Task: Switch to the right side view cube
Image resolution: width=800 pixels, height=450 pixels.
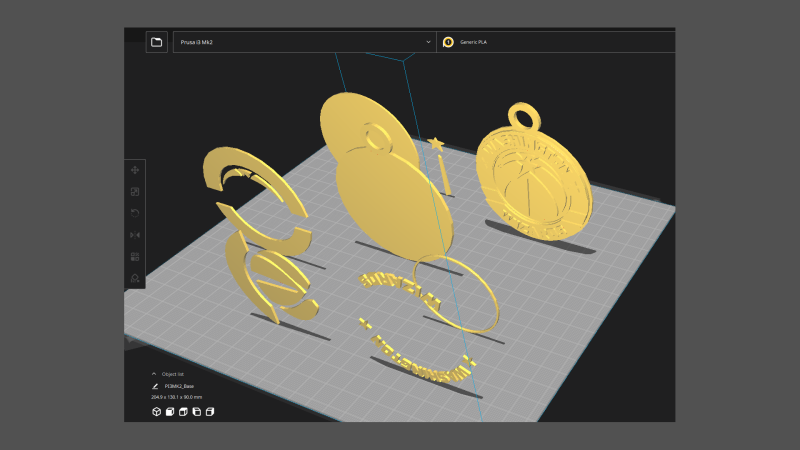Action: (210, 411)
